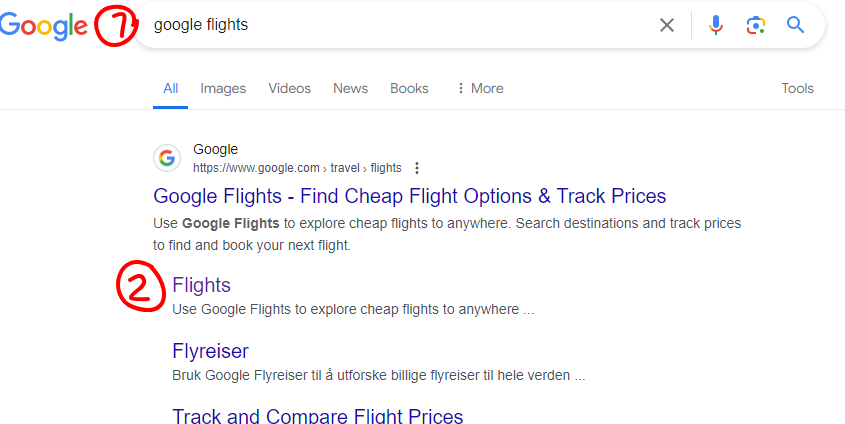Click the Google logo
Image resolution: width=845 pixels, height=424 pixels.
43,26
